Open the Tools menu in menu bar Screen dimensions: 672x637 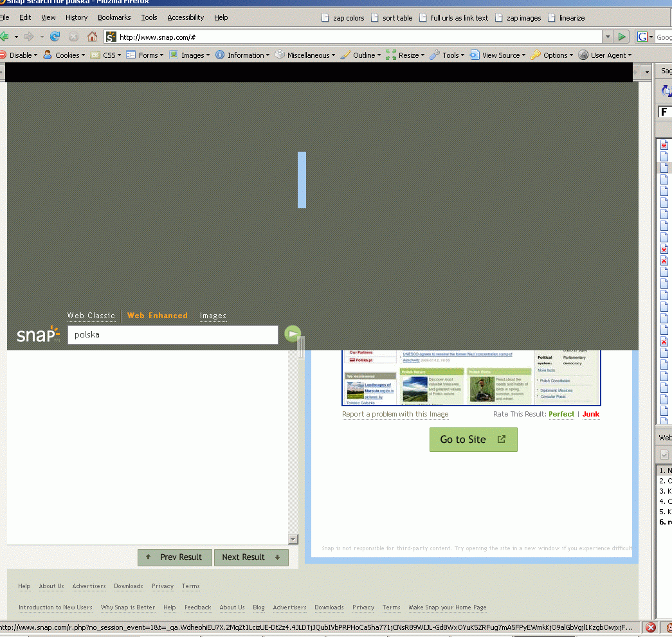coord(149,17)
